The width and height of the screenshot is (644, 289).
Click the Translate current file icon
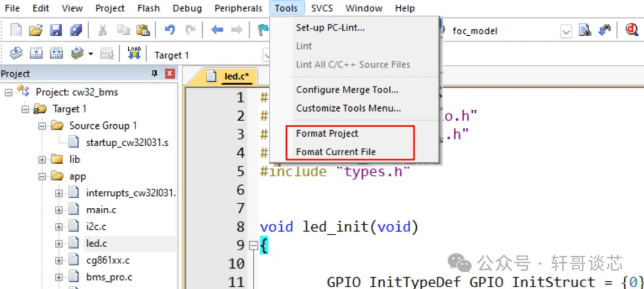(17, 54)
